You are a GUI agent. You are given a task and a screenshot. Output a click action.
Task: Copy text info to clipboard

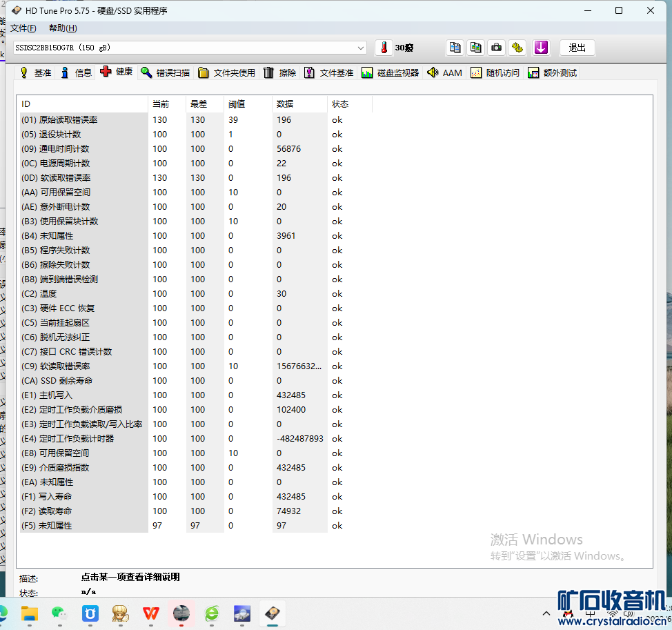point(455,48)
